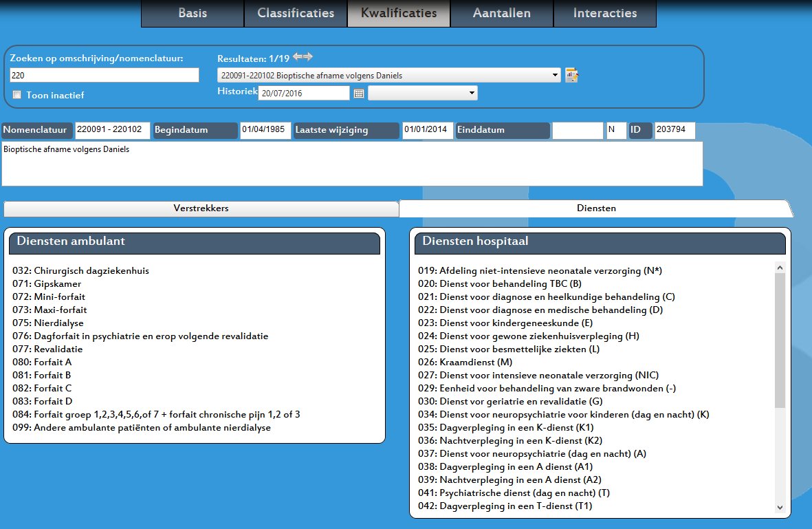Select 084: Forfait groep chronische pijn entry
Image resolution: width=812 pixels, height=529 pixels.
pyautogui.click(x=156, y=415)
